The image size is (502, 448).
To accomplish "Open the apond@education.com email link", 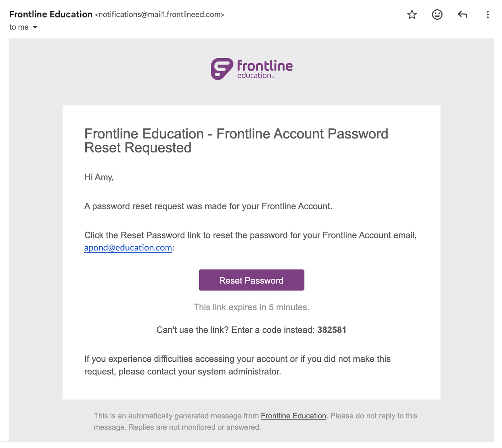I will click(128, 248).
